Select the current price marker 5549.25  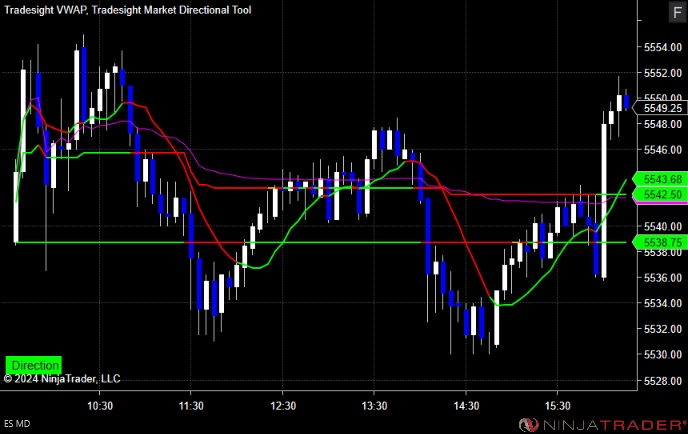pos(662,108)
